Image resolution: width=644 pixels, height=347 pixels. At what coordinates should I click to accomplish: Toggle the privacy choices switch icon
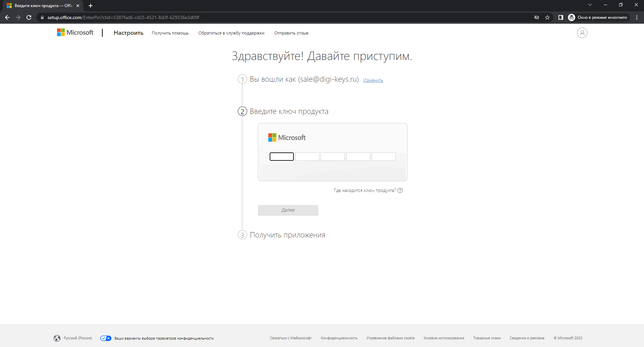click(x=106, y=338)
